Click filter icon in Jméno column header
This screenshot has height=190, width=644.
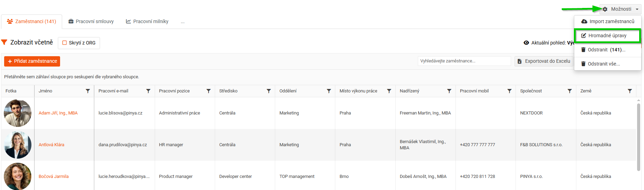click(88, 91)
